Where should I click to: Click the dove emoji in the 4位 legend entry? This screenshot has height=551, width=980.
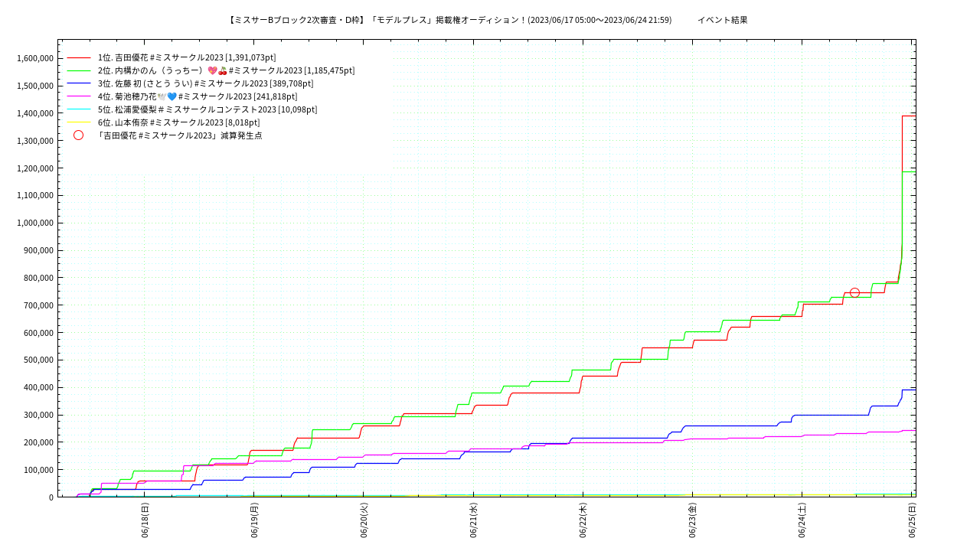tap(162, 96)
